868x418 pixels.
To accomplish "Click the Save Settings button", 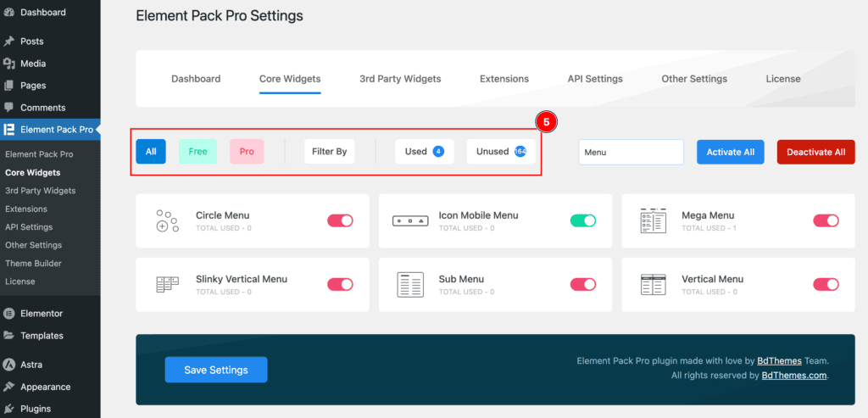I will tap(216, 370).
